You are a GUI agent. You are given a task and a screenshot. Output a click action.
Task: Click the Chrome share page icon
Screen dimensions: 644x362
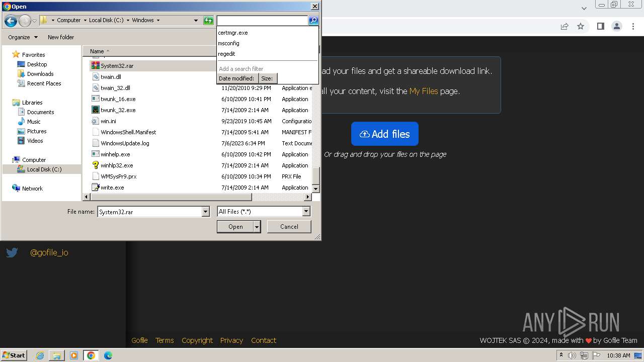click(565, 26)
